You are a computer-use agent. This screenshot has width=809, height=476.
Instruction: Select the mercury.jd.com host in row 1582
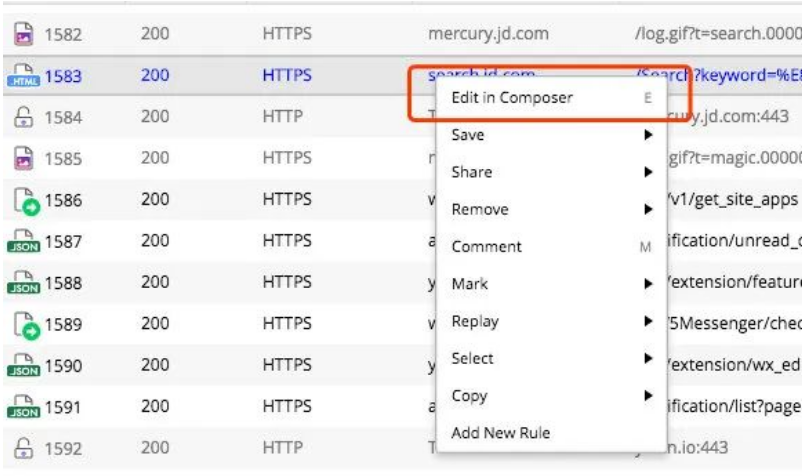(x=487, y=34)
